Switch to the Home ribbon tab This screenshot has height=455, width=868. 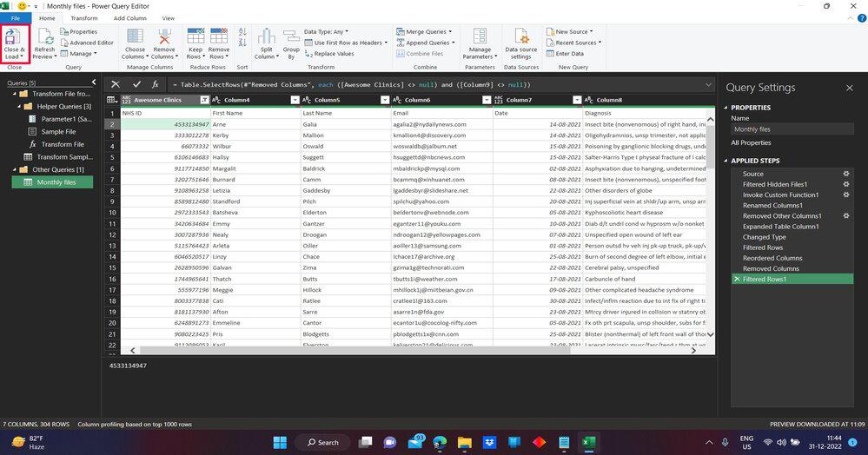pyautogui.click(x=47, y=18)
